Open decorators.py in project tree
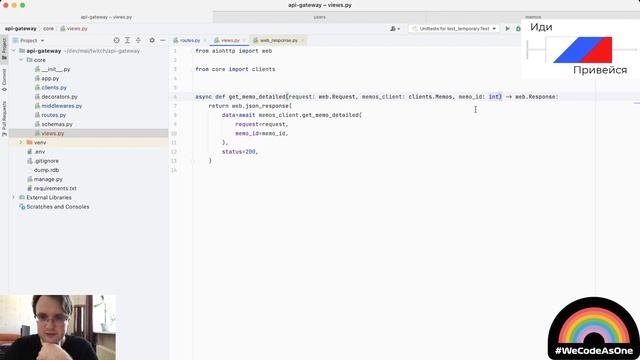Viewport: 640px width, 360px height. pyautogui.click(x=59, y=97)
